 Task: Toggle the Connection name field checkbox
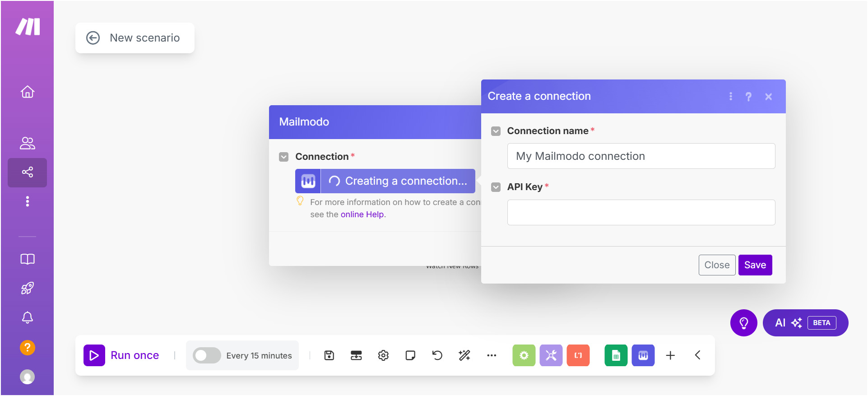(496, 131)
